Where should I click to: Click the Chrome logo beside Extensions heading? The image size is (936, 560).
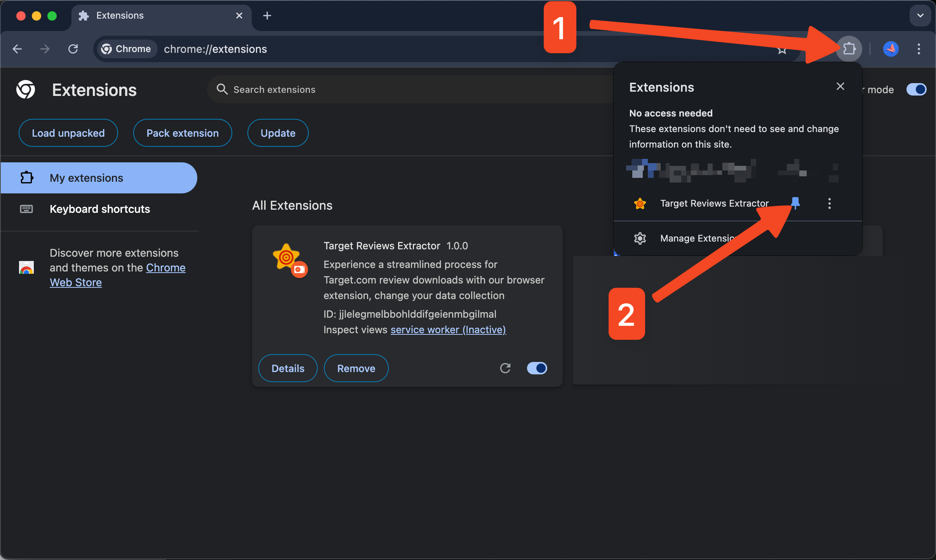coord(26,90)
